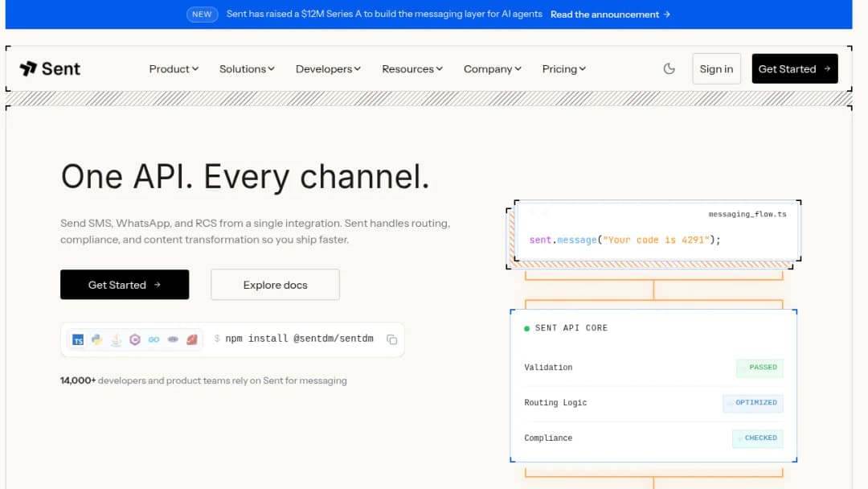The image size is (868, 489).
Task: Click the PASSED status badge
Action: [x=759, y=368]
